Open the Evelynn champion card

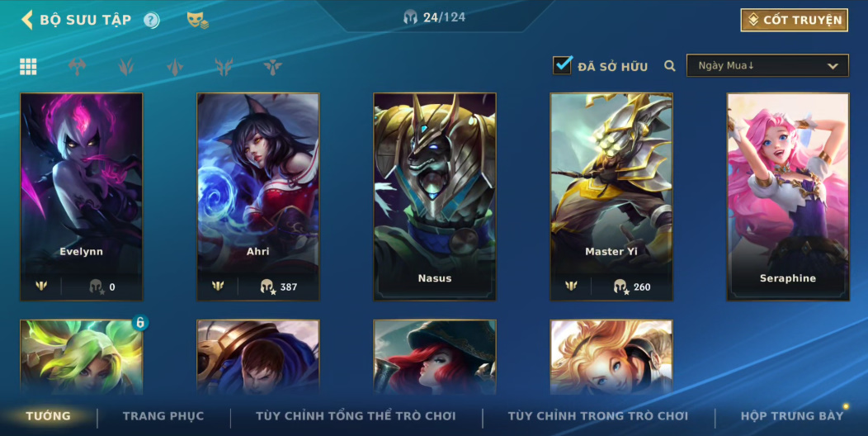(x=82, y=197)
